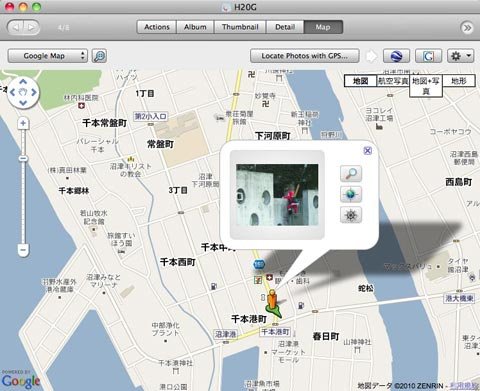The width and height of the screenshot is (480, 391).
Task: Click the magnifier icon in balloon
Action: (351, 173)
